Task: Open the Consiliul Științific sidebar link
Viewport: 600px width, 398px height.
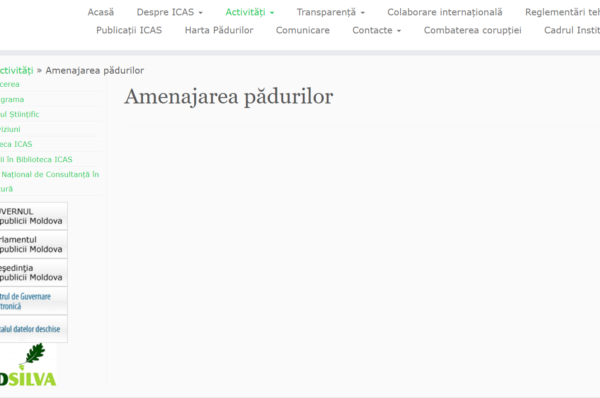Action: tap(20, 114)
